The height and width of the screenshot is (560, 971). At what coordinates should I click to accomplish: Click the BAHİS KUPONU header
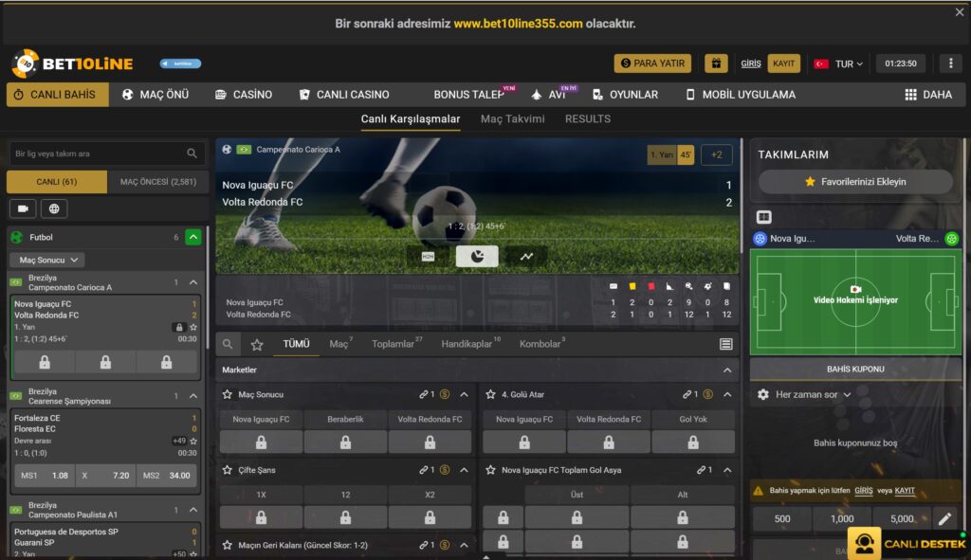coord(855,369)
